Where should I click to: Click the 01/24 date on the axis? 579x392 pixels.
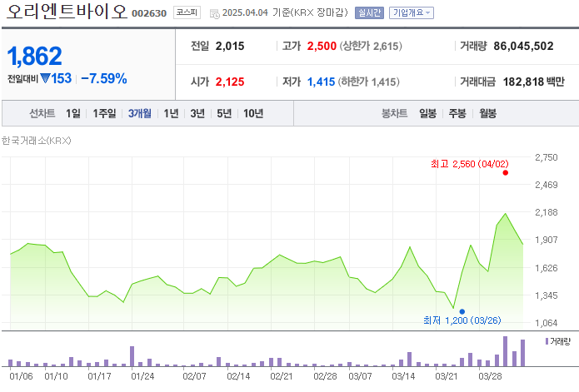pyautogui.click(x=142, y=376)
